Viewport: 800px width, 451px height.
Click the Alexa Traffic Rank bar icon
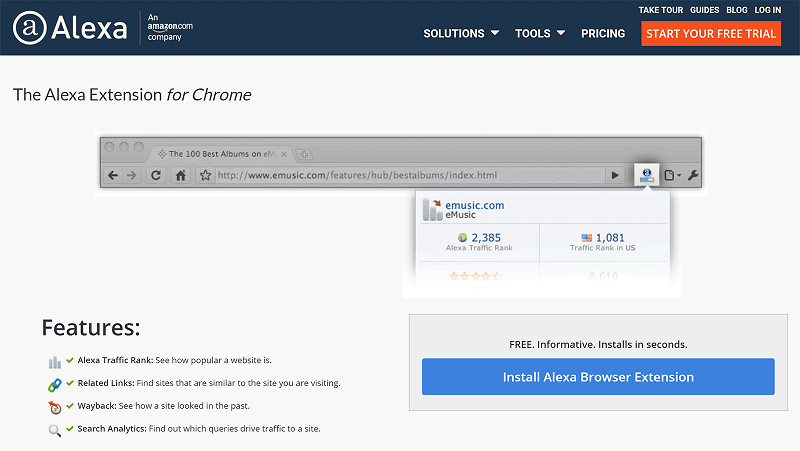click(55, 362)
